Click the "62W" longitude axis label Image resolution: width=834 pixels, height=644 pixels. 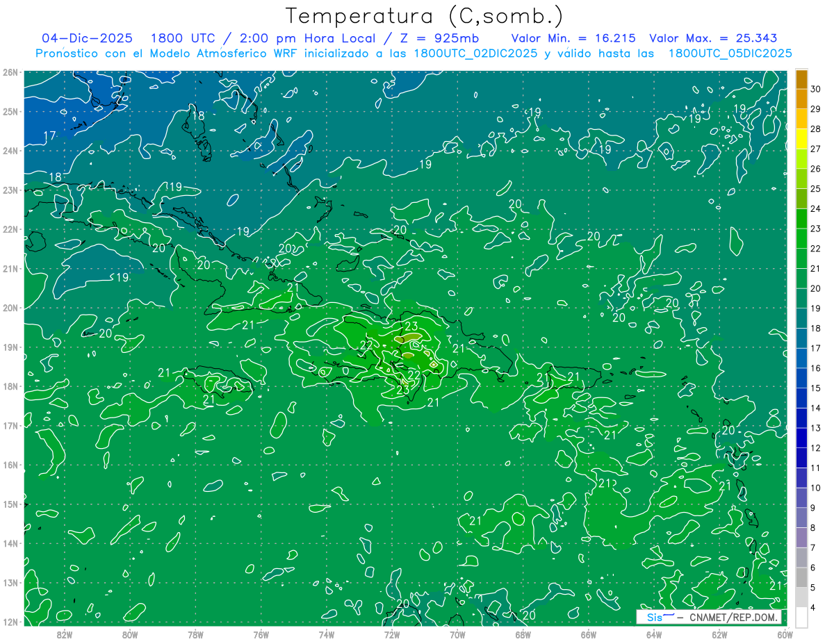coord(719,635)
